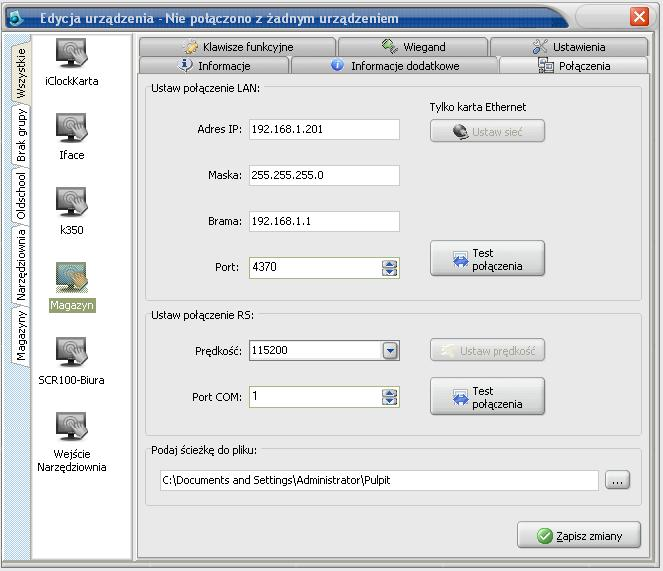Show the Brak grupy side tab

21,135
